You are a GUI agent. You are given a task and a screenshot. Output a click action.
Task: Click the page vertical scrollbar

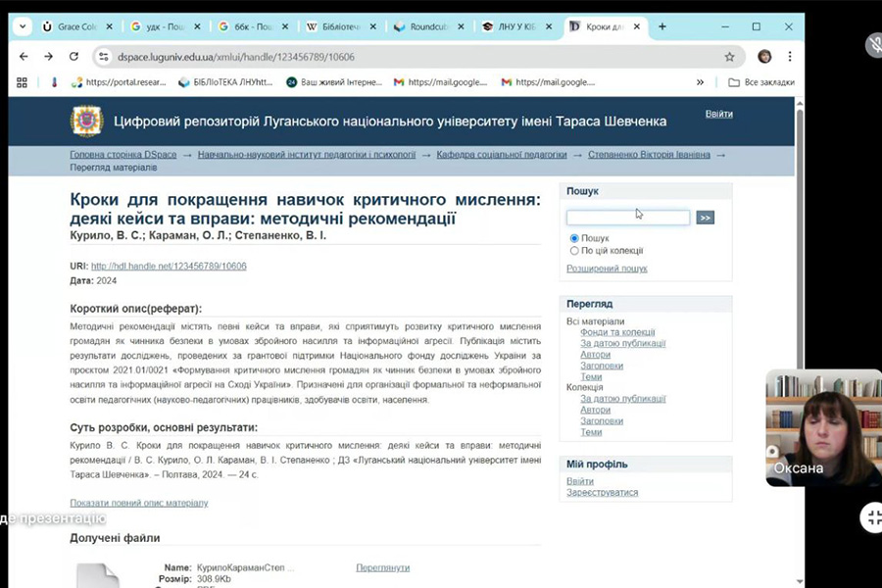(799, 294)
